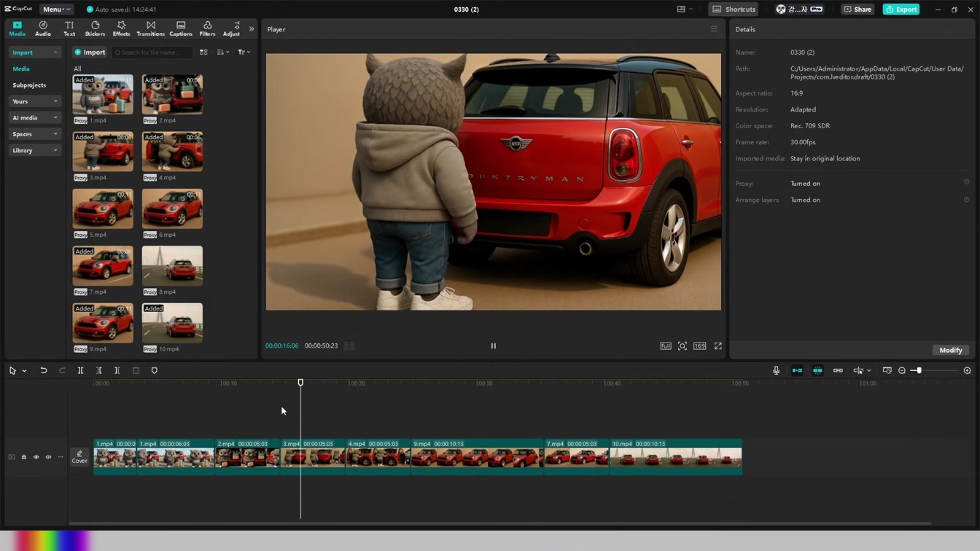This screenshot has width=980, height=551.
Task: Click the Full quality preview icon
Action: tap(666, 346)
